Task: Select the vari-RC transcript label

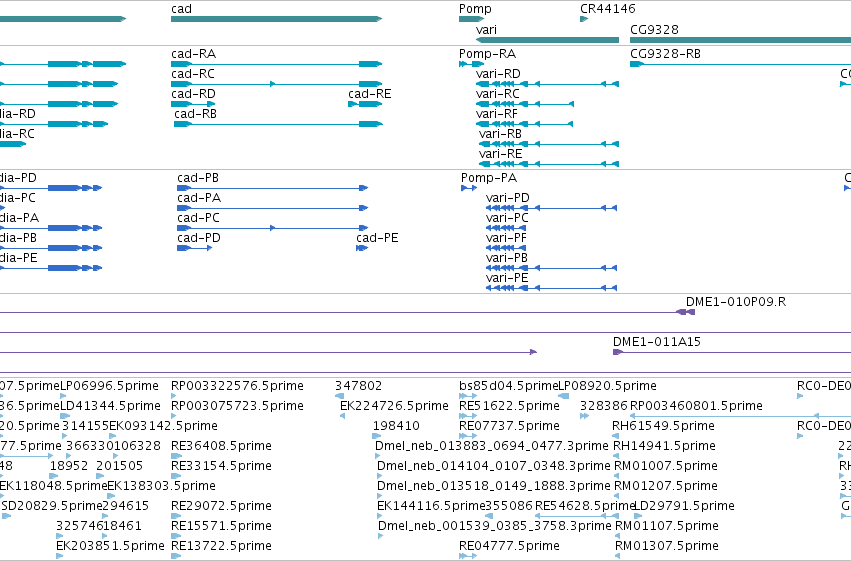Action: coord(497,94)
